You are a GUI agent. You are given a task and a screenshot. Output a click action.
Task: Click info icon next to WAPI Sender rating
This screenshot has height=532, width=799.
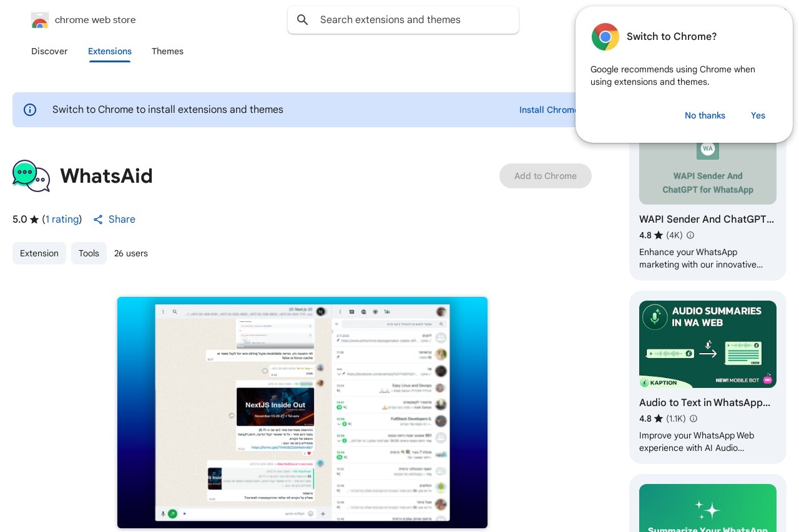coord(690,235)
